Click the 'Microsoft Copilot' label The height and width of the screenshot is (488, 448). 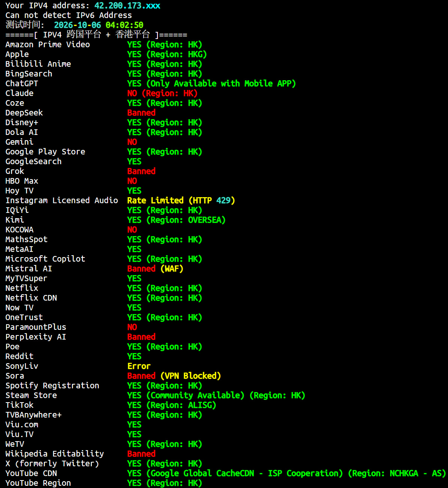45,259
